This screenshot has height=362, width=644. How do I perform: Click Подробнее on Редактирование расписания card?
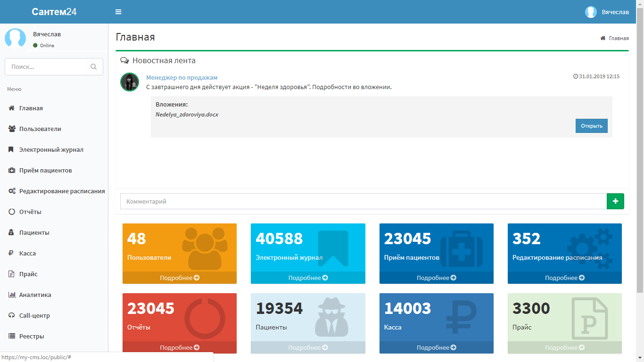coord(565,278)
